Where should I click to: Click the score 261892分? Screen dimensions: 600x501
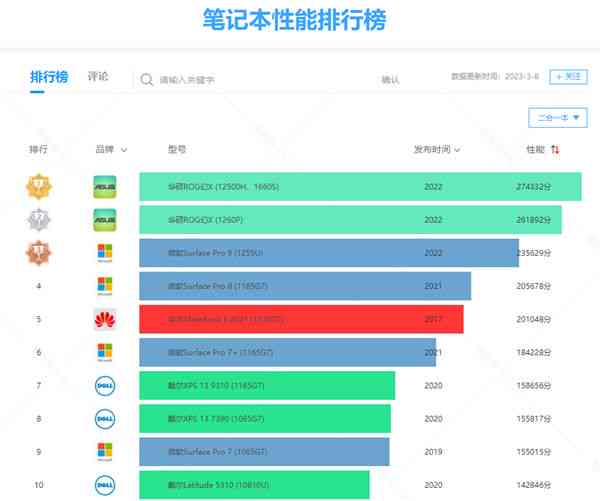[533, 220]
